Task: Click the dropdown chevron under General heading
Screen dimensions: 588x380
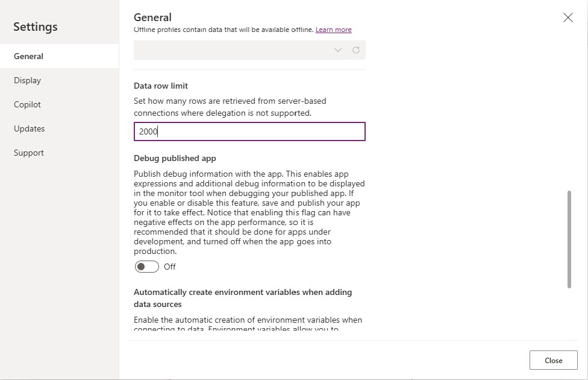Action: click(337, 50)
